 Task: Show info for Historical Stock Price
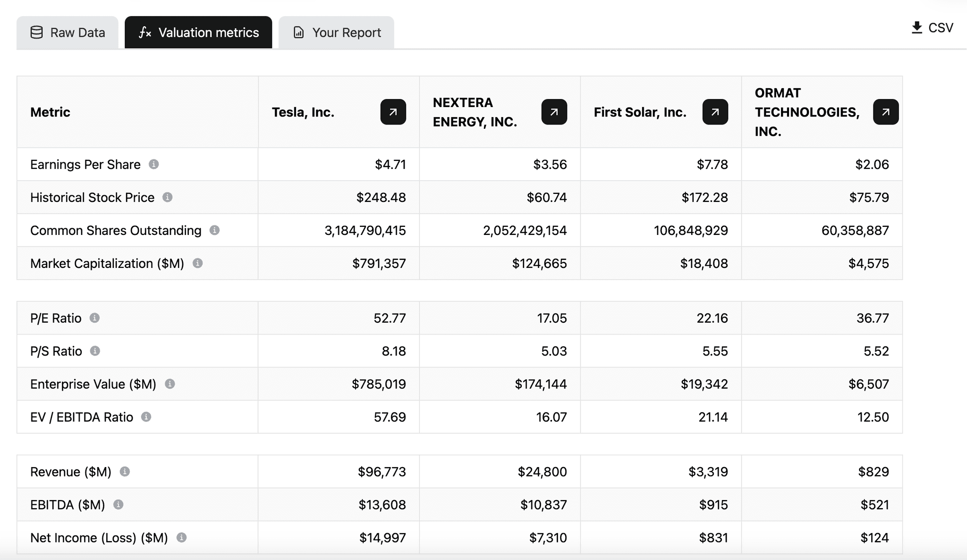[x=168, y=197]
